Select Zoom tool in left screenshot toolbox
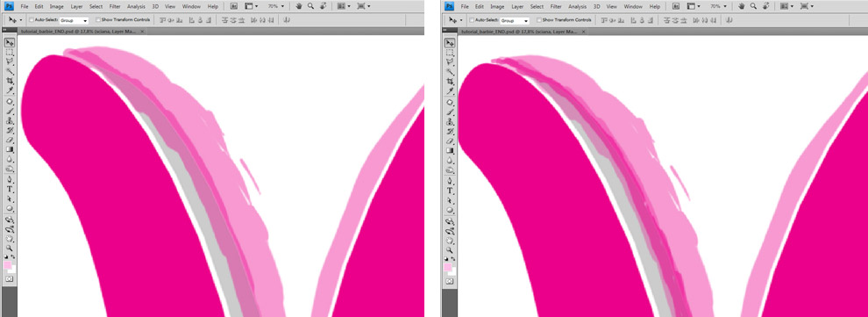Image resolution: width=868 pixels, height=317 pixels. tap(10, 249)
